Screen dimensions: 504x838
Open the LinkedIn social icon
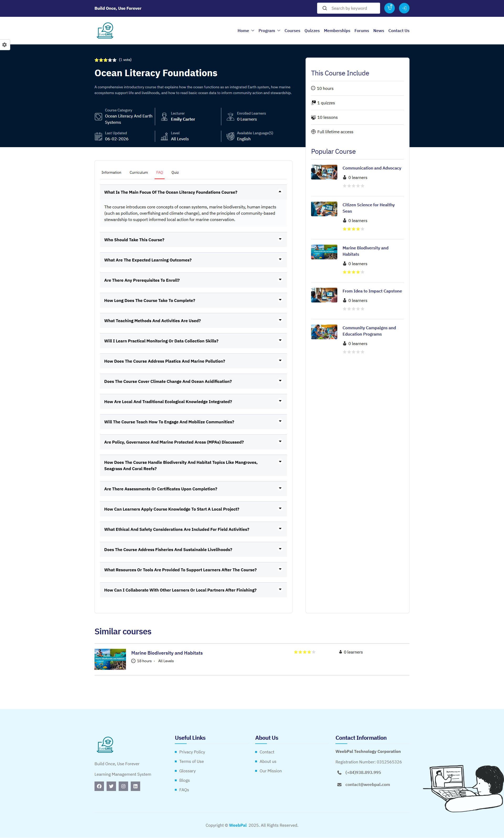135,786
